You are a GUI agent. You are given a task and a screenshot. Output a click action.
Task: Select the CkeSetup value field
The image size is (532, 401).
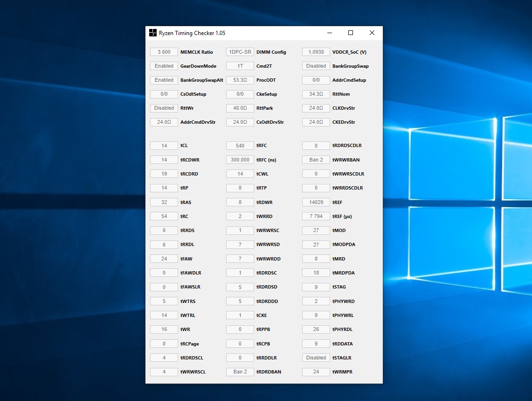click(240, 94)
